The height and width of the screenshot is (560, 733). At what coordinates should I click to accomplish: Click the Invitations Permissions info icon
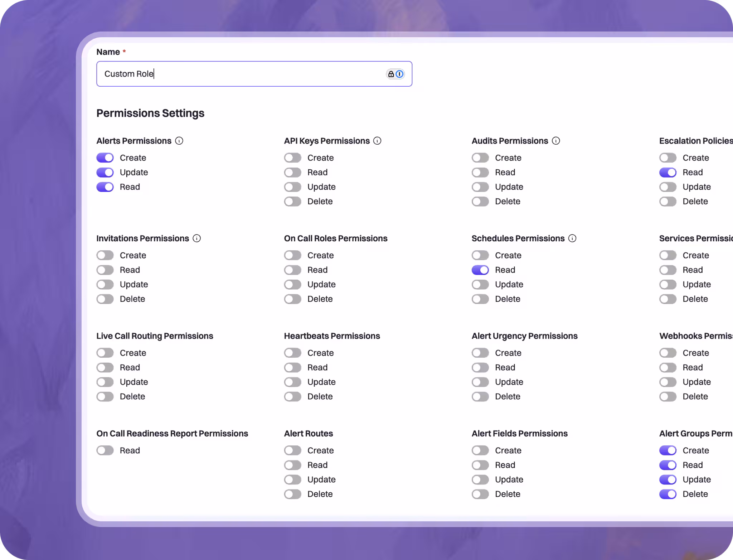[197, 238]
